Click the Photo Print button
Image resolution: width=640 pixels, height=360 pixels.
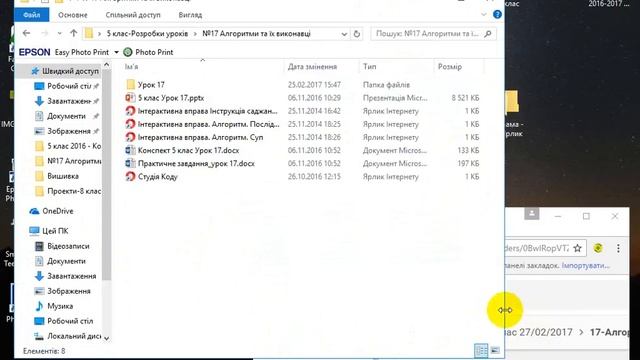point(149,52)
